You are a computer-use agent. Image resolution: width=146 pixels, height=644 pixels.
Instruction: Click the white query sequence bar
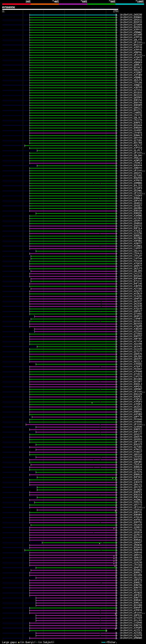tap(60, 10)
